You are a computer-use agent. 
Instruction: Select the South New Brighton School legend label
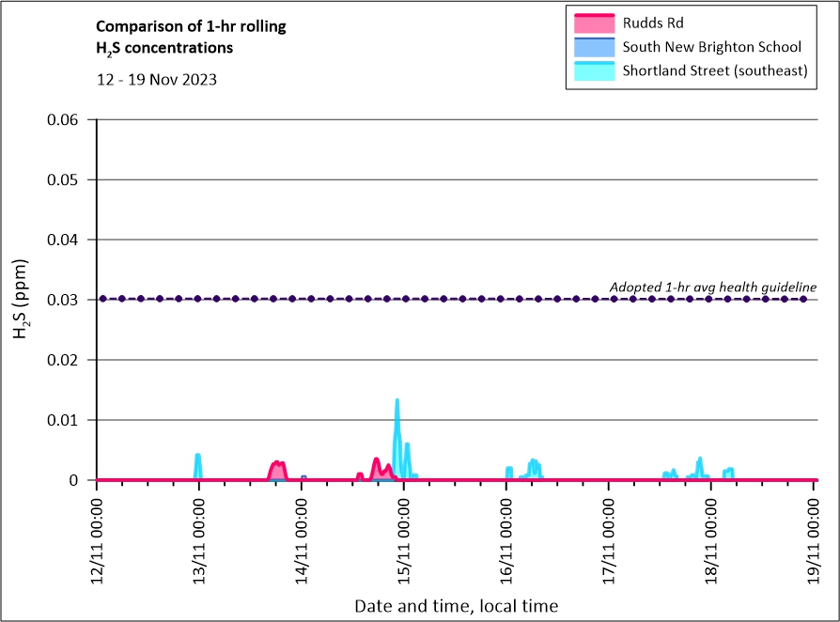(x=711, y=46)
